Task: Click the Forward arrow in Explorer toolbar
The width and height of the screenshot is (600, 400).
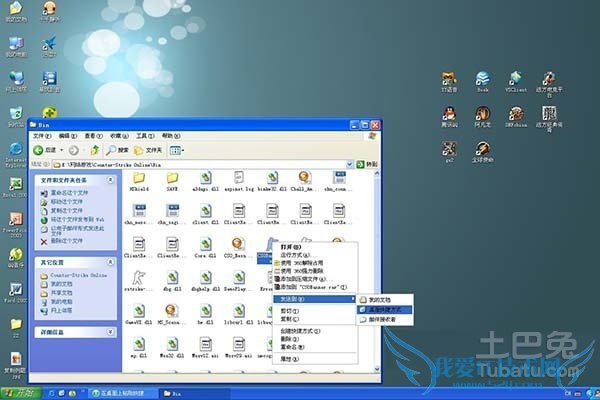Action: 74,150
